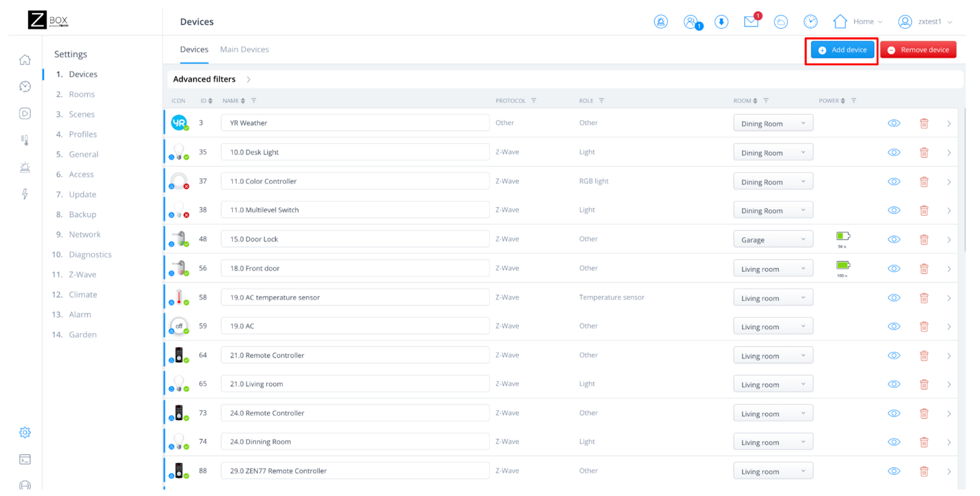The width and height of the screenshot is (980, 496).
Task: Go to home icon in left sidebar
Action: click(x=24, y=59)
